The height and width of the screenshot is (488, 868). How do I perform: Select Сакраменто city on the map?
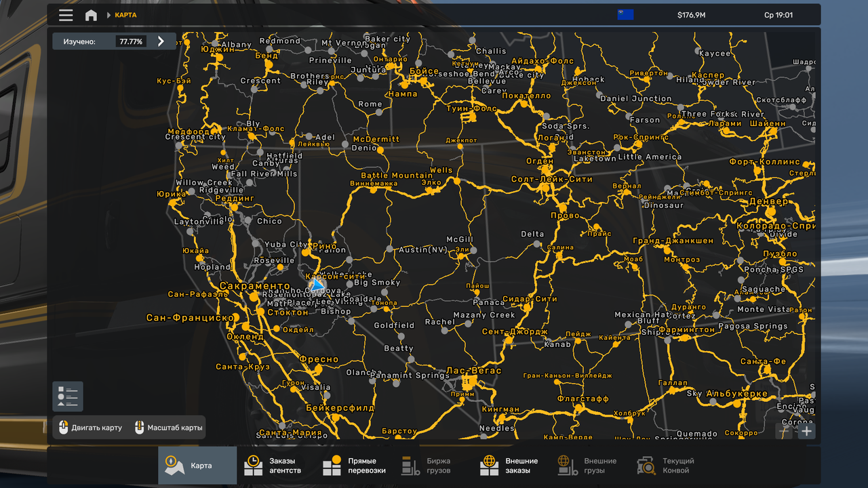(254, 287)
